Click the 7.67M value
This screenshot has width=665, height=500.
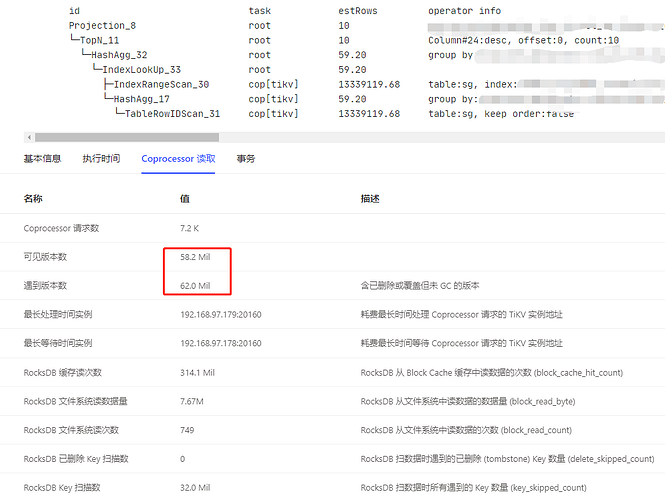click(x=192, y=401)
